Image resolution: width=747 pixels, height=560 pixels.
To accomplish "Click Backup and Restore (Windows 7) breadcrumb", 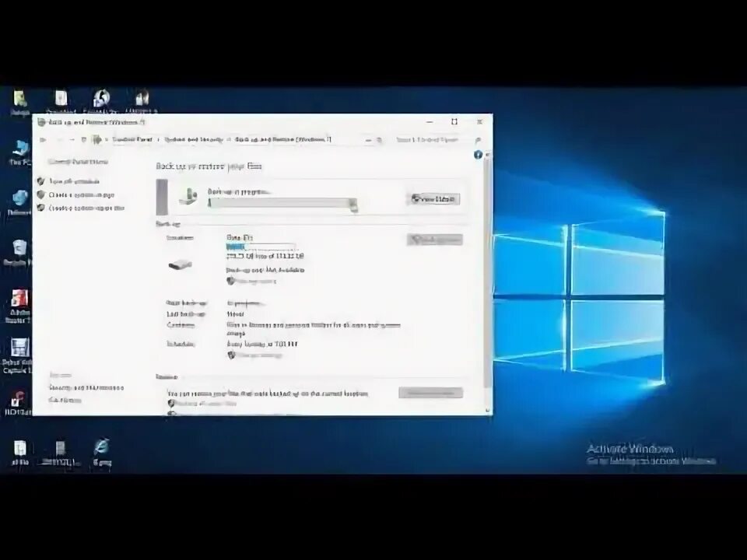I will (x=283, y=139).
